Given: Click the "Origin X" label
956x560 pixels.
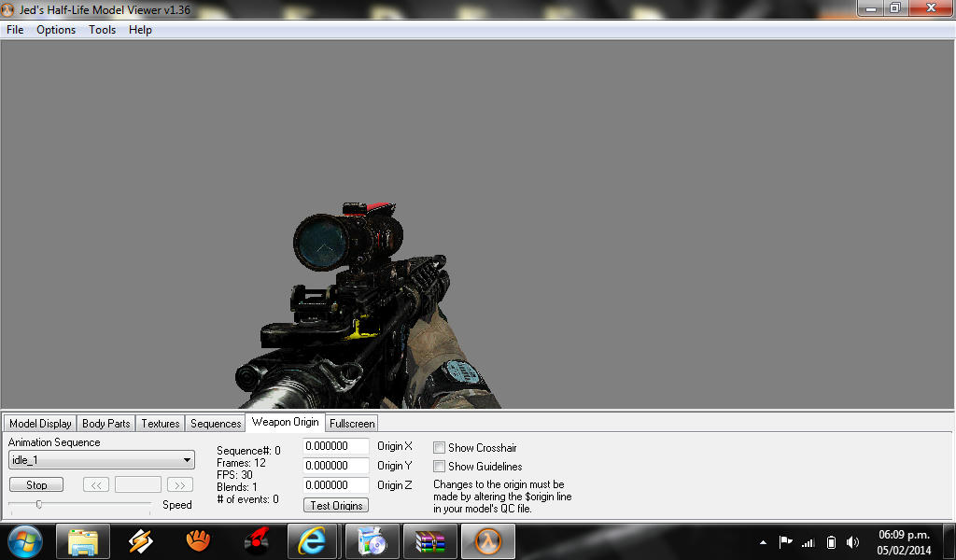Looking at the screenshot, I should (395, 446).
